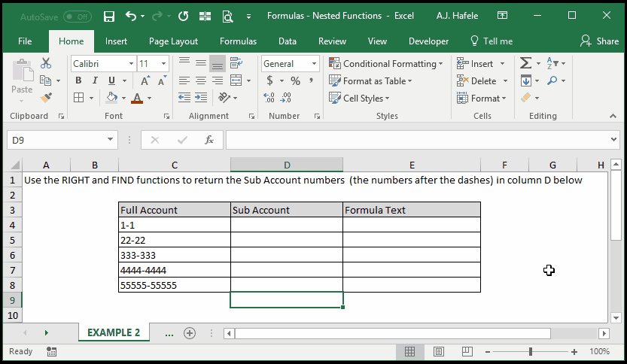Switch to the Page Layout tab
Image resolution: width=627 pixels, height=364 pixels.
click(x=173, y=41)
